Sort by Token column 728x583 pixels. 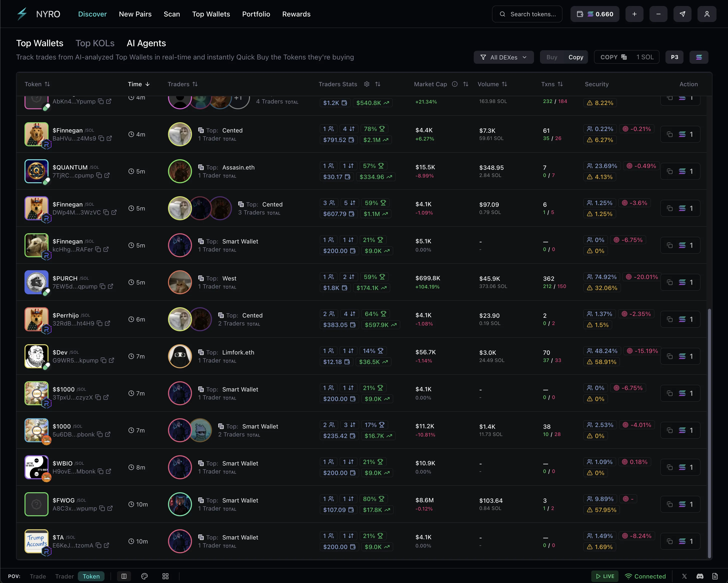tap(37, 84)
